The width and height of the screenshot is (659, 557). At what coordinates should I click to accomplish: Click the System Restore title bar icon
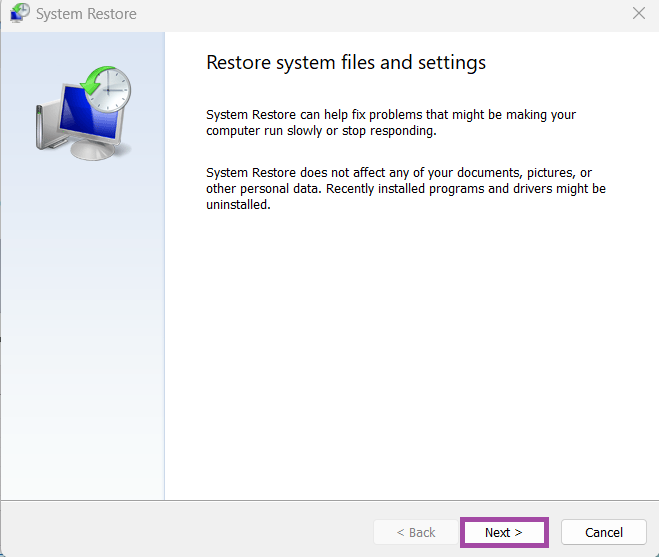tap(18, 14)
